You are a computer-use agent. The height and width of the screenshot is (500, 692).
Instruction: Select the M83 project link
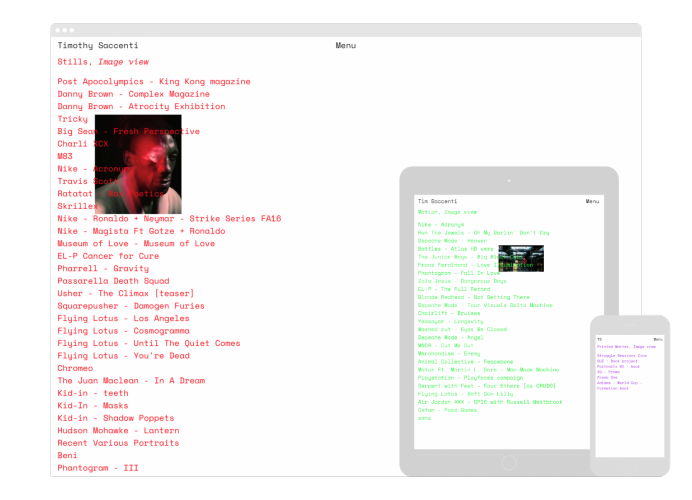65,156
